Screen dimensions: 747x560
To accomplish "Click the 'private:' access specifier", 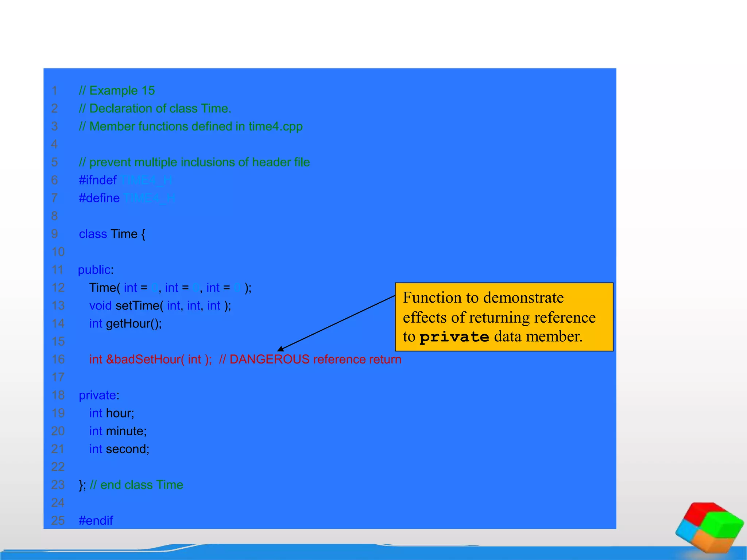I will [99, 395].
